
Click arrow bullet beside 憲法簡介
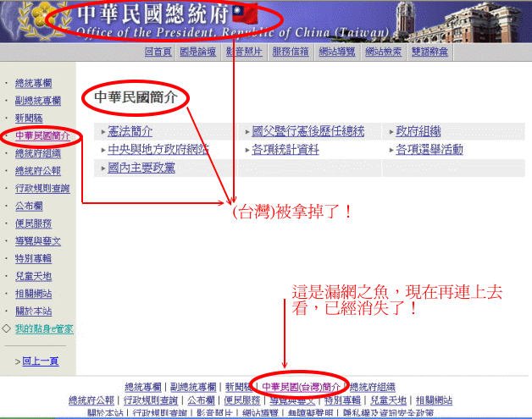(103, 132)
